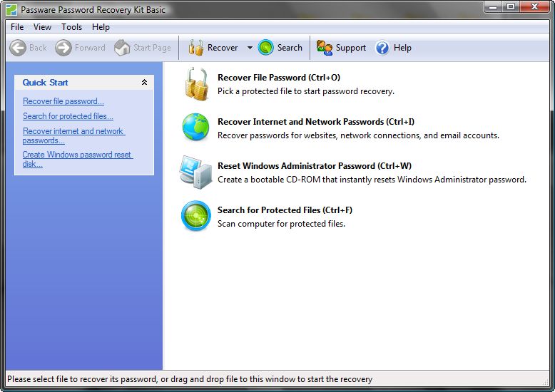
Task: Open the Tools menu
Action: click(71, 27)
